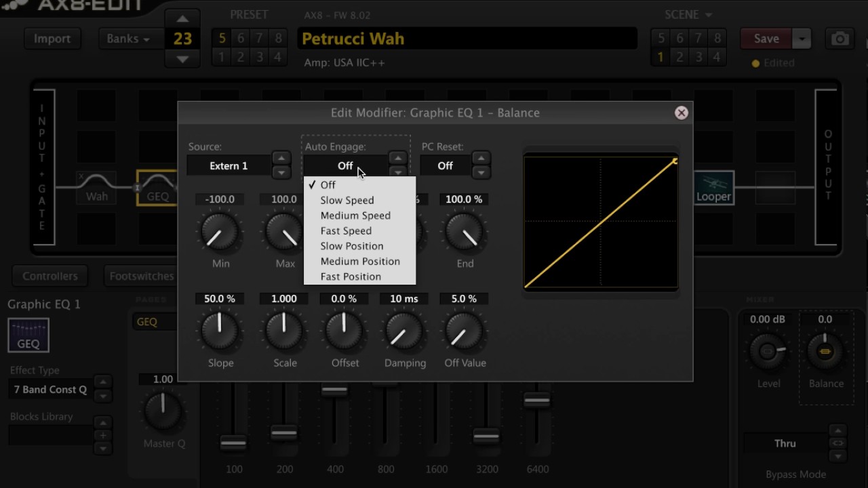Select scene 3
868x488 pixels.
(x=698, y=57)
